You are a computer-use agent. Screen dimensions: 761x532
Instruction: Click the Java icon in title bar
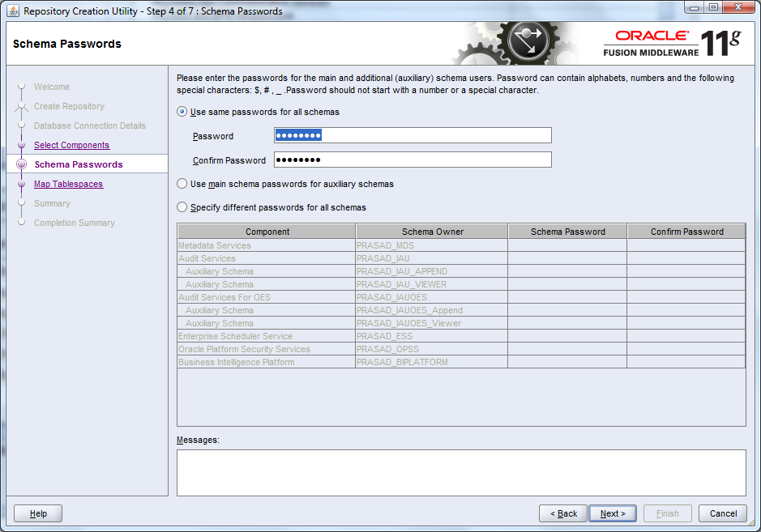(x=13, y=11)
